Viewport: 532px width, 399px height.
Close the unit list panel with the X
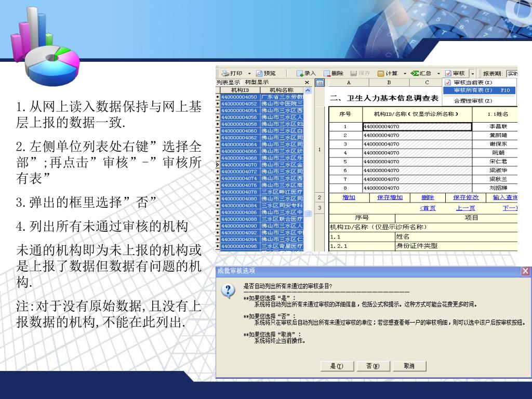point(307,83)
